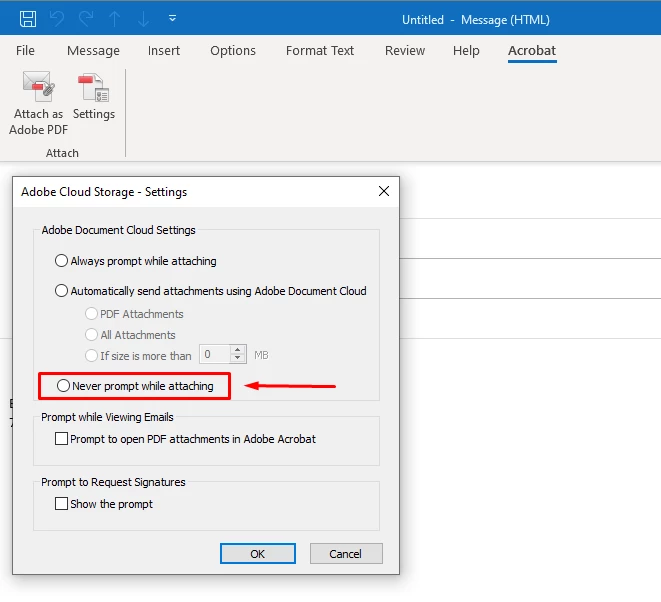Open the Review tab
Viewport: 661px width, 602px height.
[x=405, y=51]
